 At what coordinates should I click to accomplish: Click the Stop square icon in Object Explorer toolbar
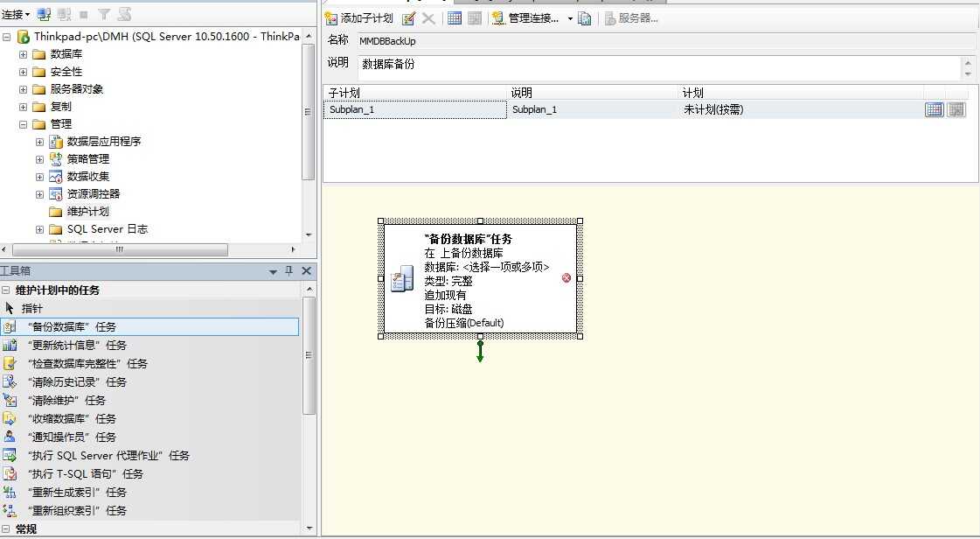(84, 14)
